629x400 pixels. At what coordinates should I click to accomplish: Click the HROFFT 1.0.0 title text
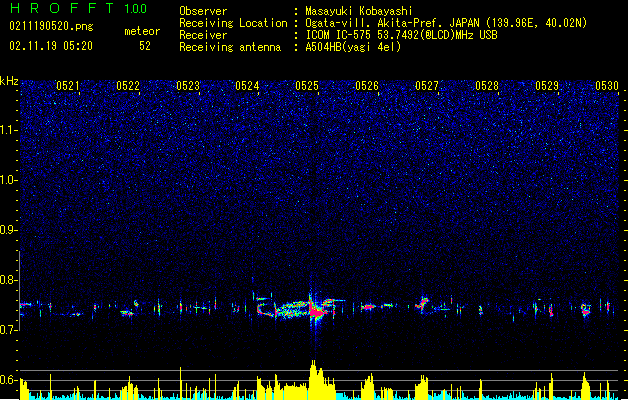coord(79,8)
